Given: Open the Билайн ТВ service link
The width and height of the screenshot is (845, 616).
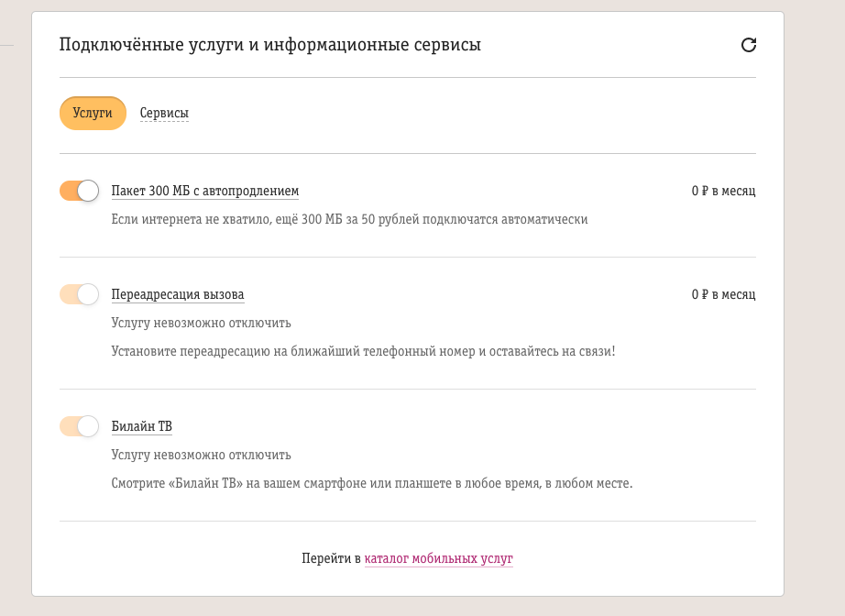Looking at the screenshot, I should pyautogui.click(x=142, y=426).
